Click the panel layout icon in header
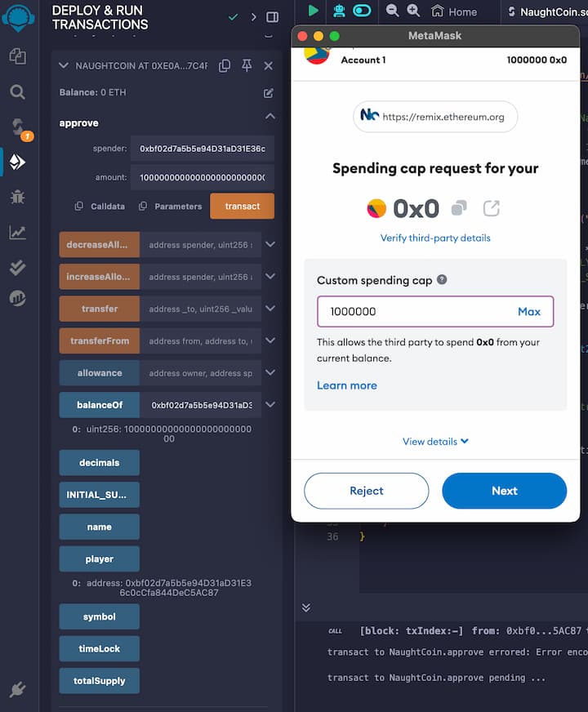This screenshot has width=588, height=712. coord(273,17)
